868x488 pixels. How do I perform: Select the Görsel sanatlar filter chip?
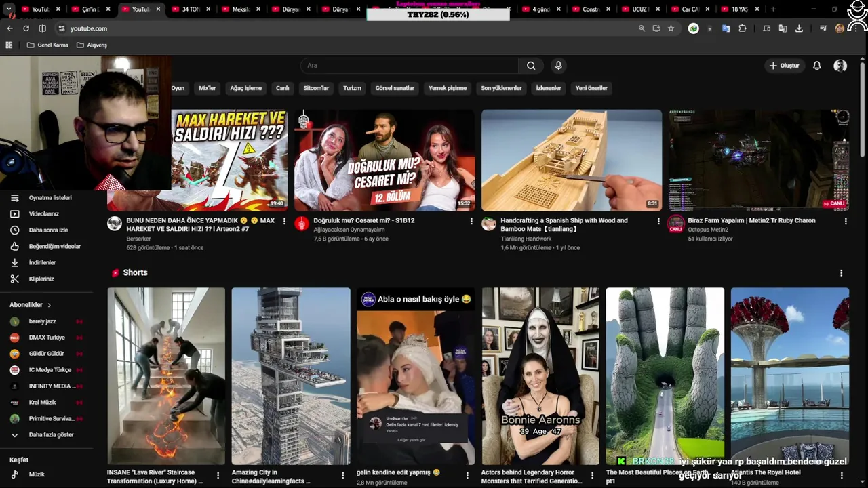[395, 88]
